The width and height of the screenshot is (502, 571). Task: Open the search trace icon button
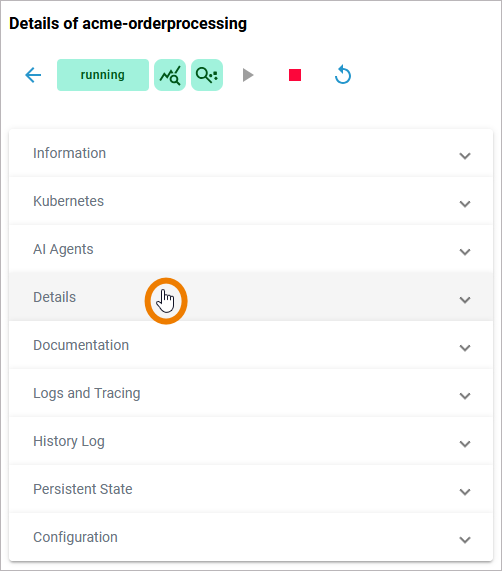[207, 75]
